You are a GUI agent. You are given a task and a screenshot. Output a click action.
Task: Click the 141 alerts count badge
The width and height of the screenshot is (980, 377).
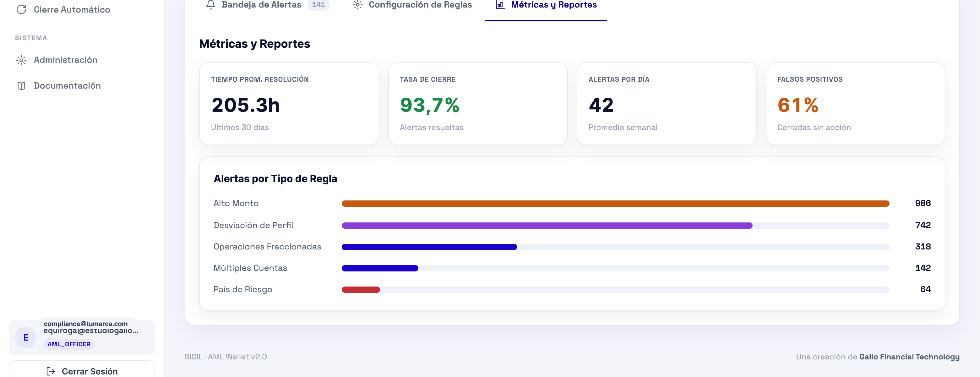(x=318, y=5)
